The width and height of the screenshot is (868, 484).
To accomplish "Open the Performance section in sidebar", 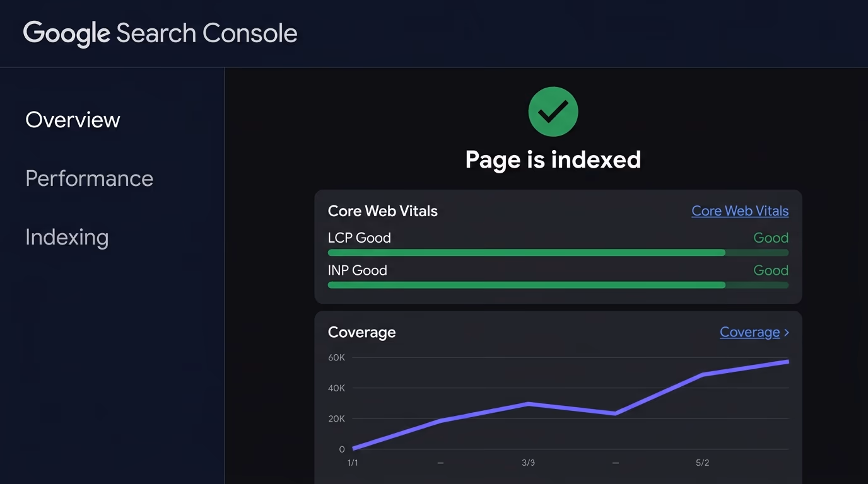I will click(x=89, y=178).
